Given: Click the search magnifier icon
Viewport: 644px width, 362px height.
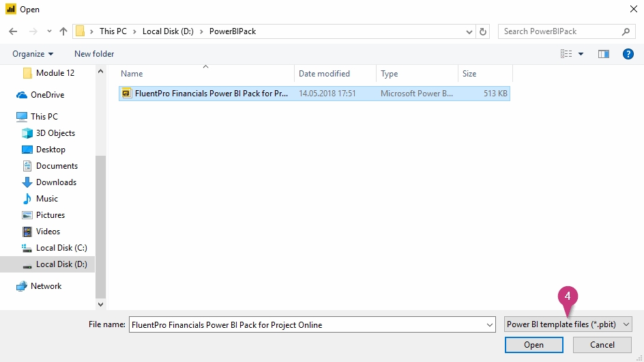Looking at the screenshot, I should tap(626, 31).
